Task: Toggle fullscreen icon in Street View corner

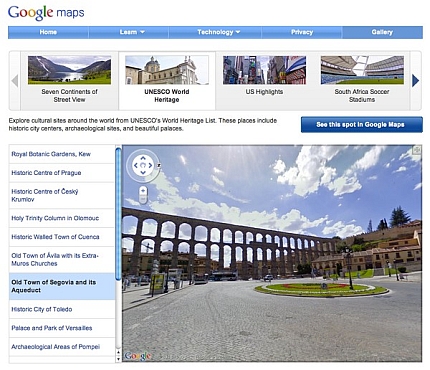Action: (x=417, y=150)
